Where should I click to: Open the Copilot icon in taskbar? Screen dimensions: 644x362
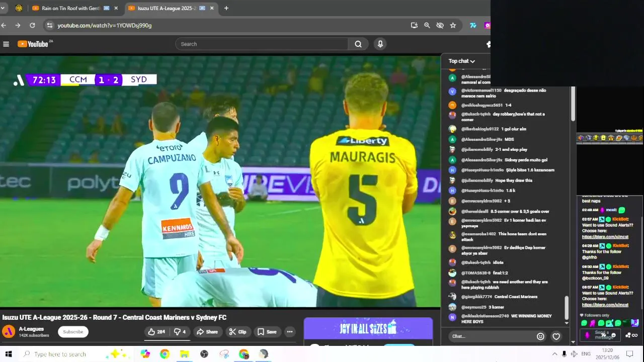point(145,354)
